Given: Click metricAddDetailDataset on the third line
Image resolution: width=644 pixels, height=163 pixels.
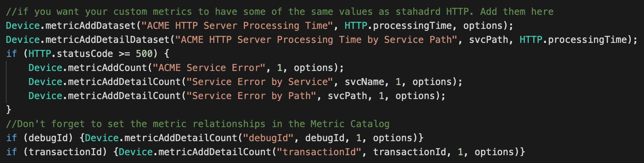Looking at the screenshot, I should point(107,40).
